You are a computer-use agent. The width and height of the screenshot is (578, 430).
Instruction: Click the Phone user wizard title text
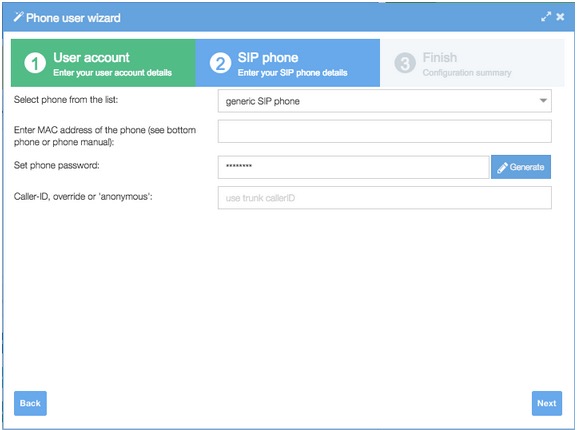(x=73, y=18)
